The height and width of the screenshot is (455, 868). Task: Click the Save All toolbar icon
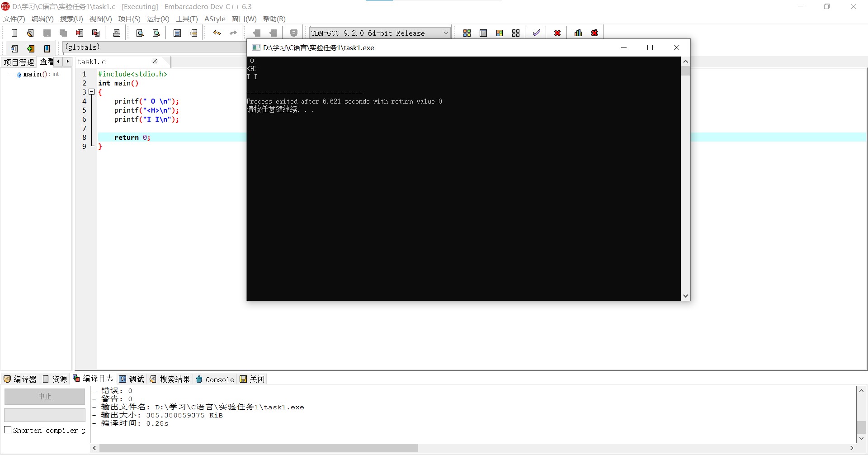point(63,33)
